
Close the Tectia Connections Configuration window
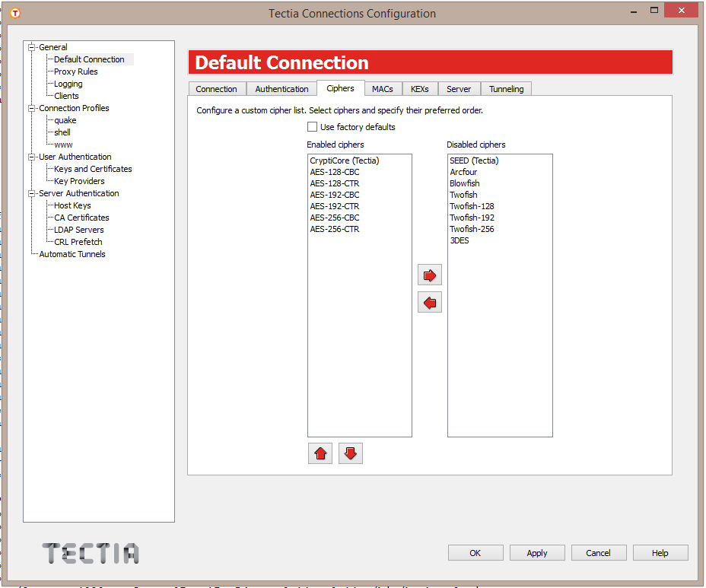point(681,11)
